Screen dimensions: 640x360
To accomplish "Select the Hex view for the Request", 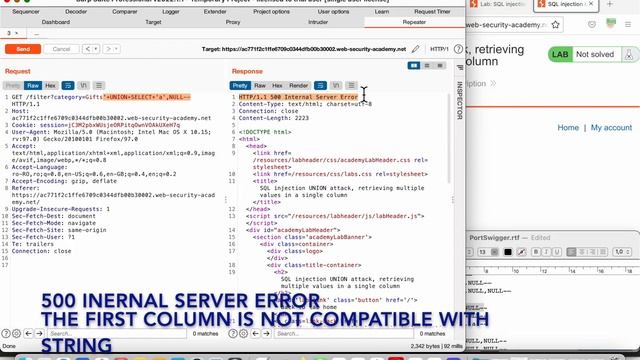I will [50, 85].
